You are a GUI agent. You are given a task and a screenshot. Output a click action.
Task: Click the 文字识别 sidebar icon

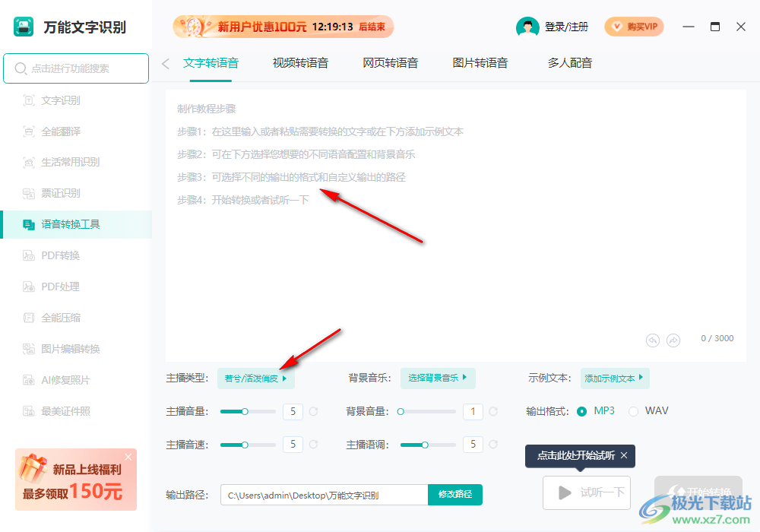click(29, 100)
